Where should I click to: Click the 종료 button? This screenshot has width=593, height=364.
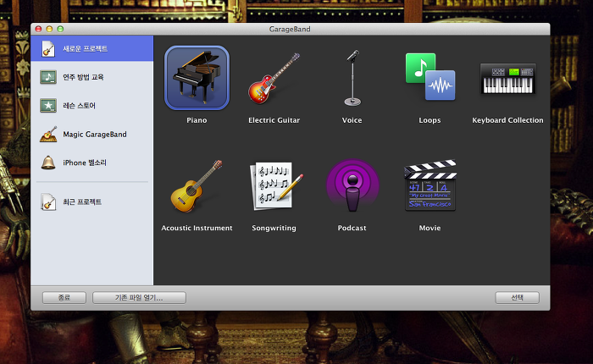(x=64, y=297)
